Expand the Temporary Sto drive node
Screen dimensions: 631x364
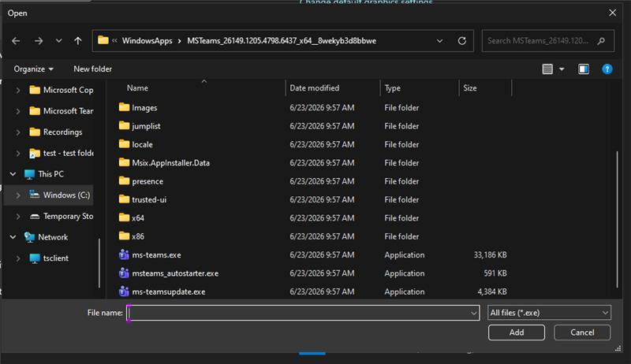click(17, 216)
